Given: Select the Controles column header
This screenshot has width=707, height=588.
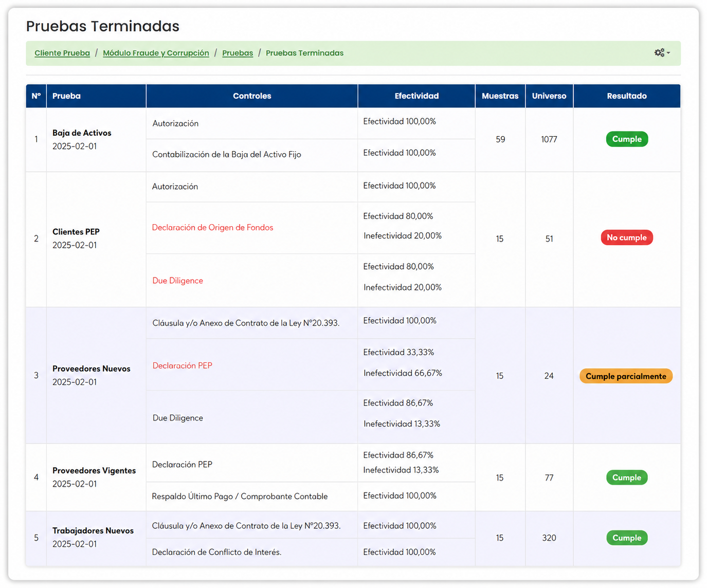Looking at the screenshot, I should pos(252,96).
